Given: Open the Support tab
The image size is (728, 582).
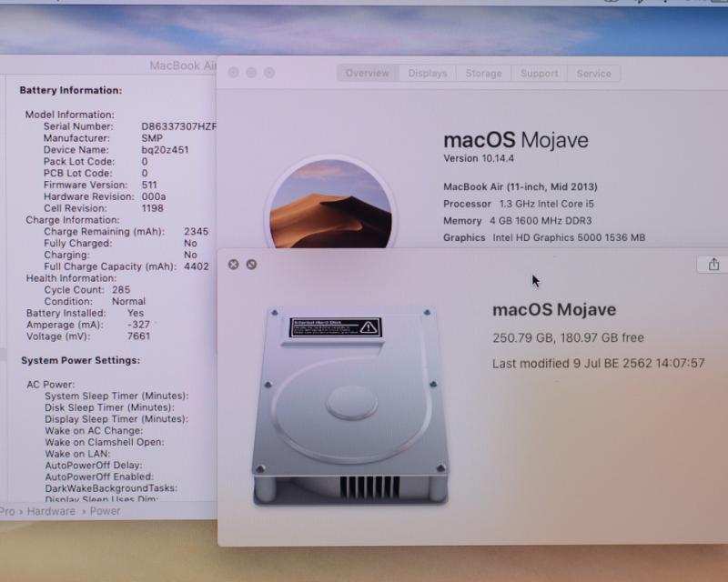Looking at the screenshot, I should [x=539, y=74].
